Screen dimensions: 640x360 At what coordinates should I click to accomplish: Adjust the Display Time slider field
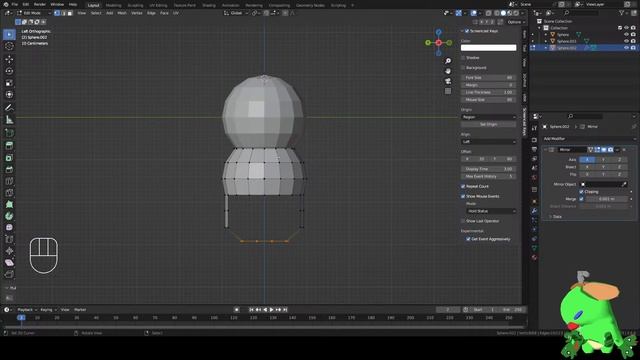coord(489,169)
